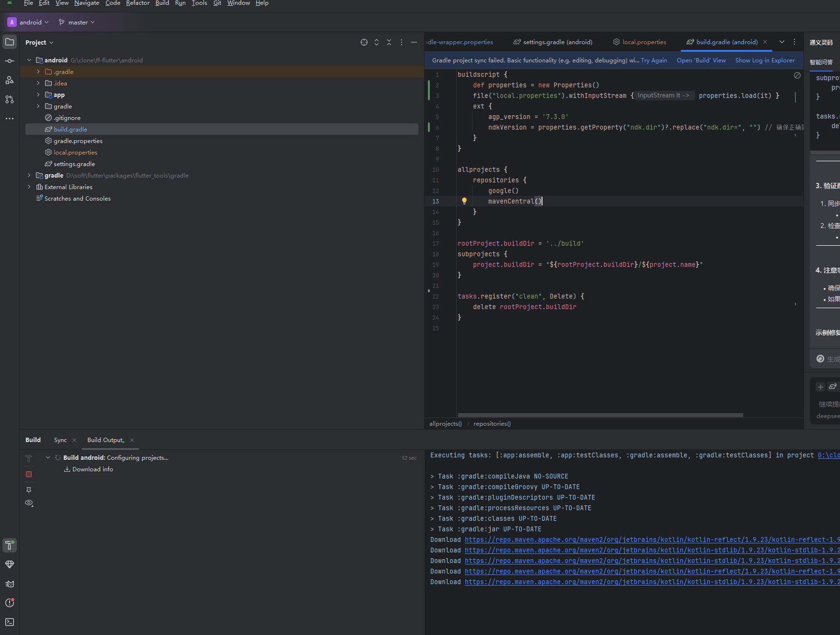
Task: Open the Project tool window folder icon
Action: (x=10, y=42)
